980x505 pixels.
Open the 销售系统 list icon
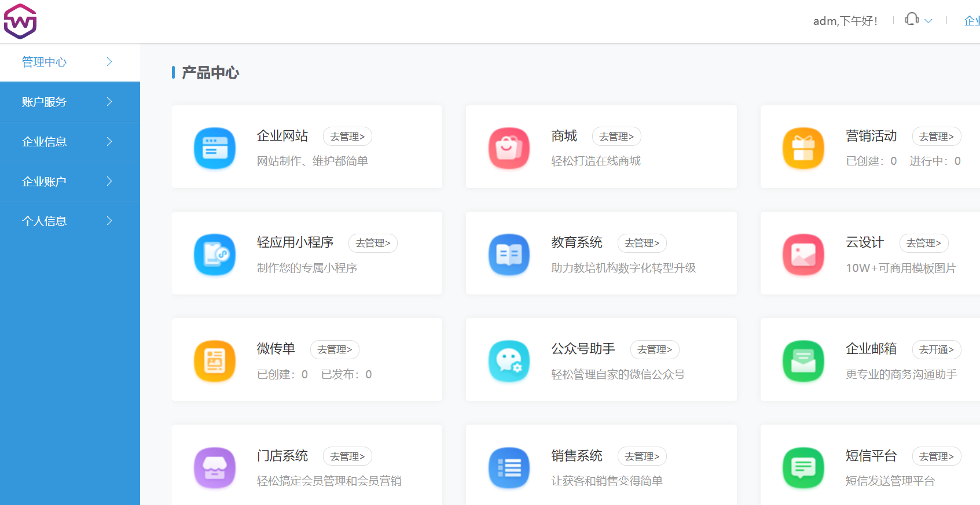pyautogui.click(x=509, y=468)
